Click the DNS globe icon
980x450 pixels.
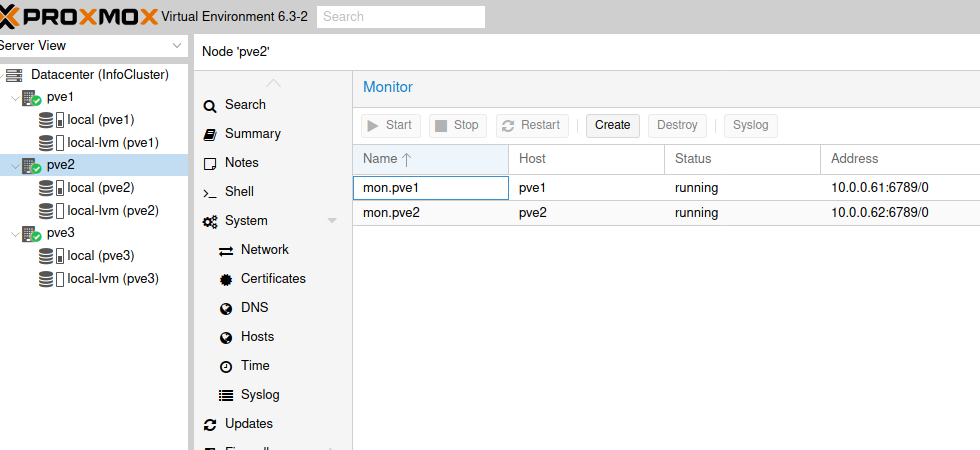[226, 309]
